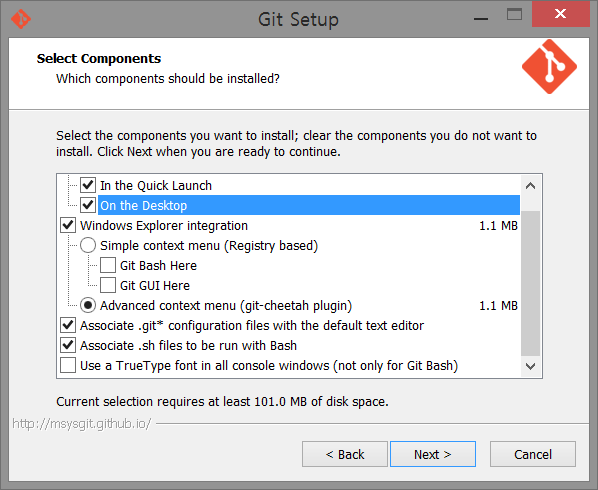Disable .git* configuration files association
This screenshot has height=490, width=598.
pos(68,325)
